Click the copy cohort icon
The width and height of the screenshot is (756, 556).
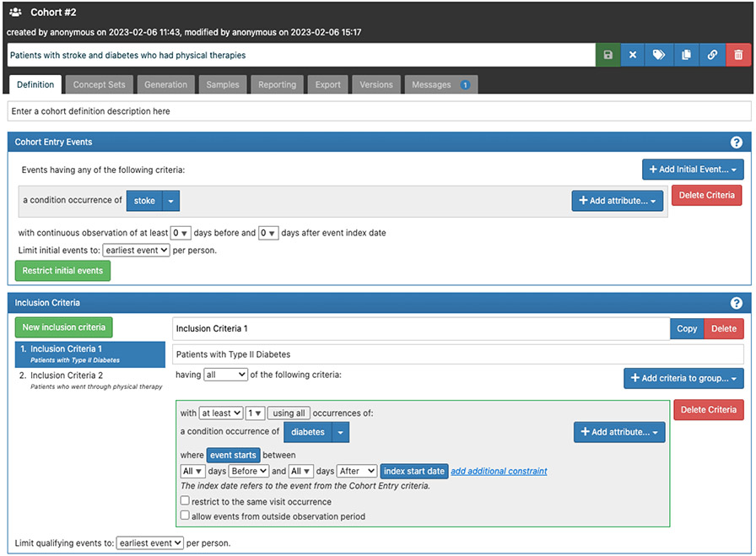[686, 55]
